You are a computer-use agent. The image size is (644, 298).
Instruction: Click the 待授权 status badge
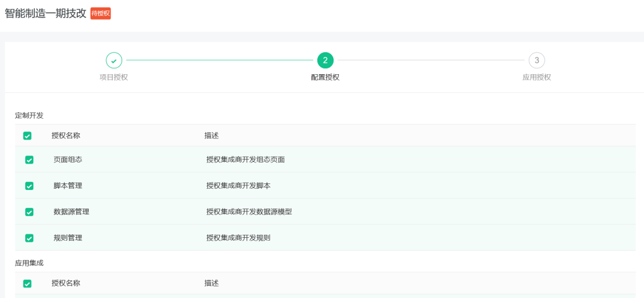tap(101, 13)
